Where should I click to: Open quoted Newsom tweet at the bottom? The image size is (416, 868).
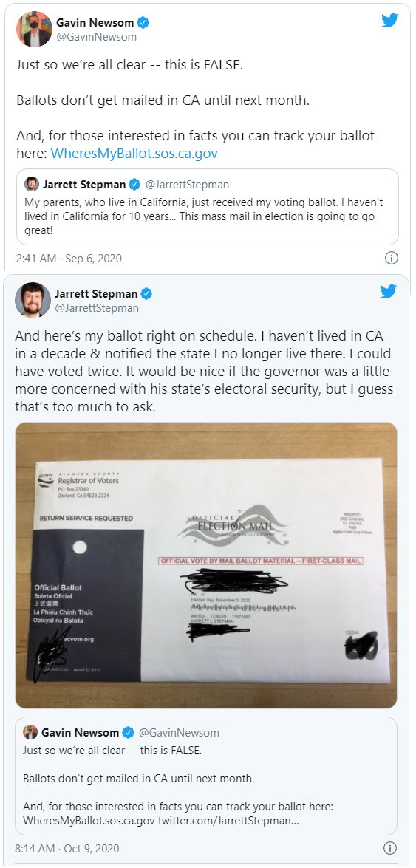pyautogui.click(x=206, y=776)
